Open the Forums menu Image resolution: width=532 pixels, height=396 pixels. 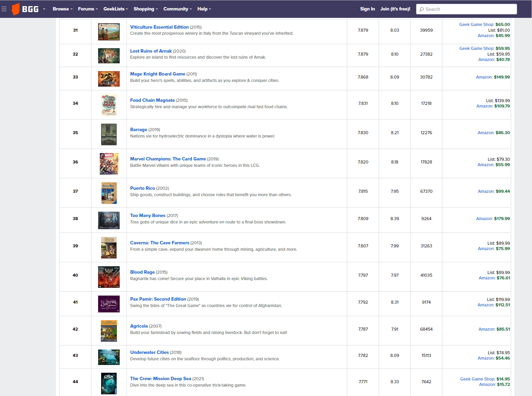coord(88,9)
